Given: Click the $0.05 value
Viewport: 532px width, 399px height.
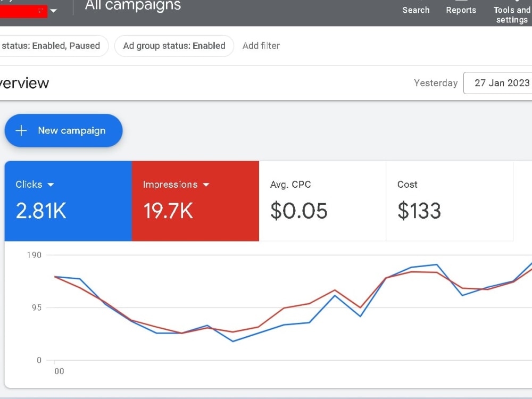Looking at the screenshot, I should pos(298,211).
